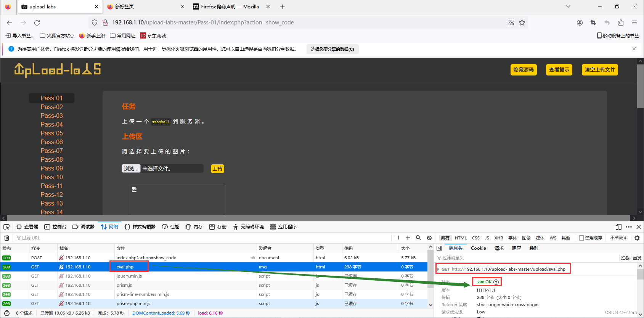Add a new request with plus icon

408,238
